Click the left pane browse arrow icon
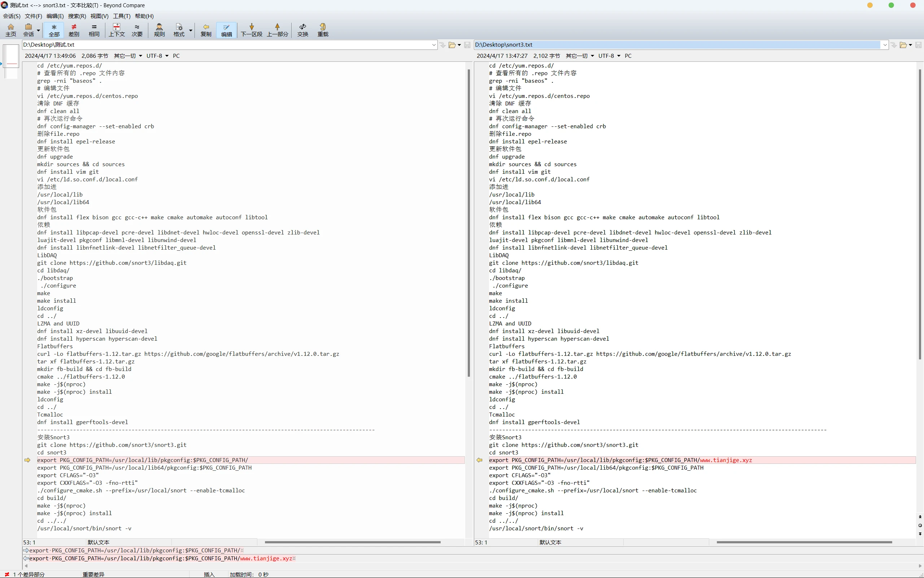This screenshot has width=924, height=578. click(x=443, y=45)
